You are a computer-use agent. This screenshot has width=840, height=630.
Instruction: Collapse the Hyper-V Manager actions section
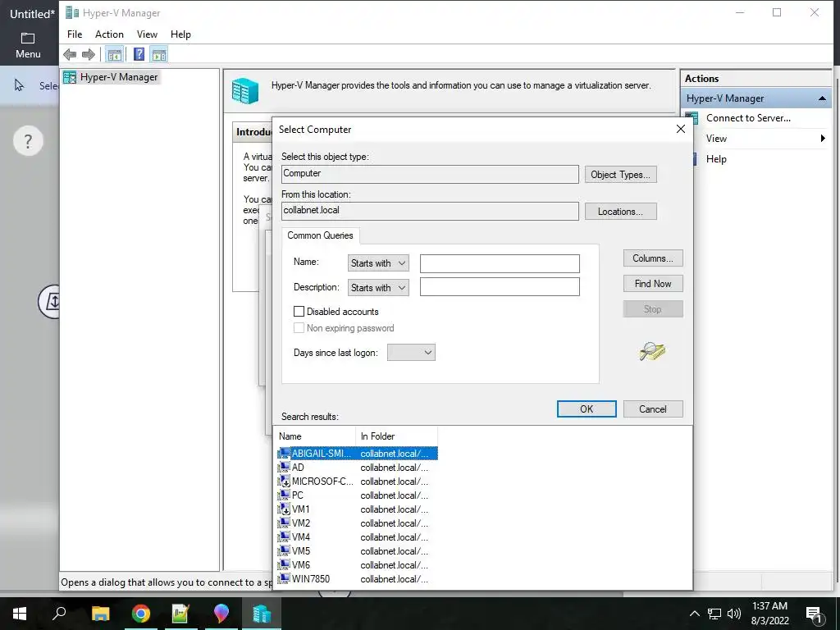pyautogui.click(x=822, y=98)
